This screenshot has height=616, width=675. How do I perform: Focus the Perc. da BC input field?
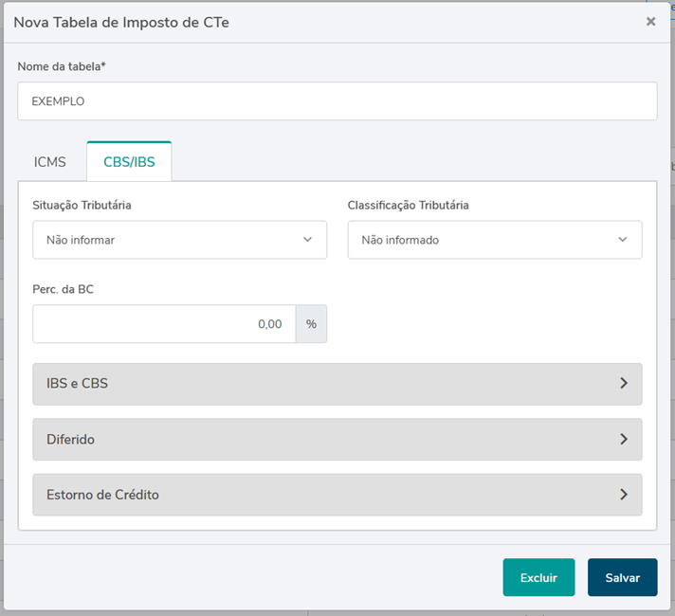point(164,324)
